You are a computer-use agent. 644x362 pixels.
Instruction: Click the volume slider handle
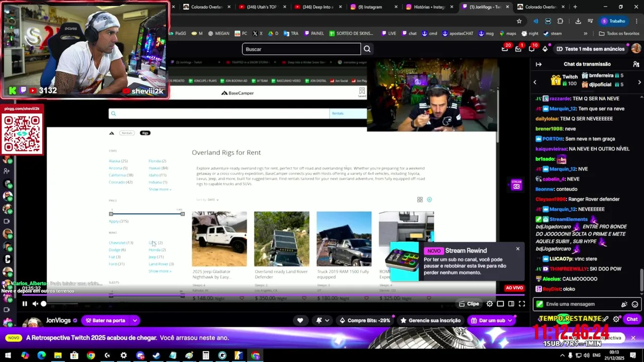point(44,304)
